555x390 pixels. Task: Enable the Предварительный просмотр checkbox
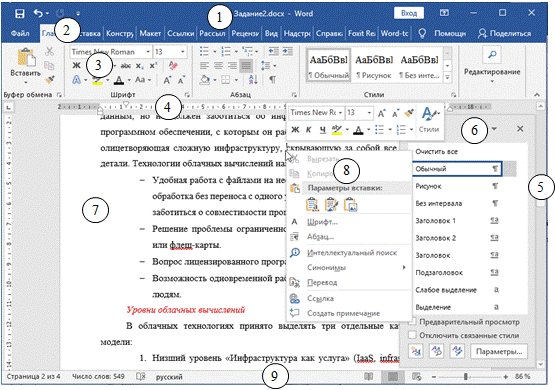[x=412, y=322]
